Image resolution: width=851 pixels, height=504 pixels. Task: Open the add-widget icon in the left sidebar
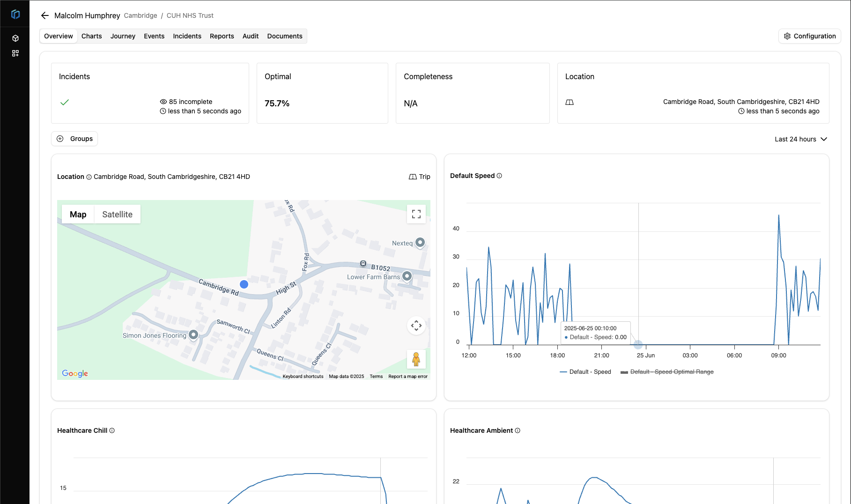(15, 53)
